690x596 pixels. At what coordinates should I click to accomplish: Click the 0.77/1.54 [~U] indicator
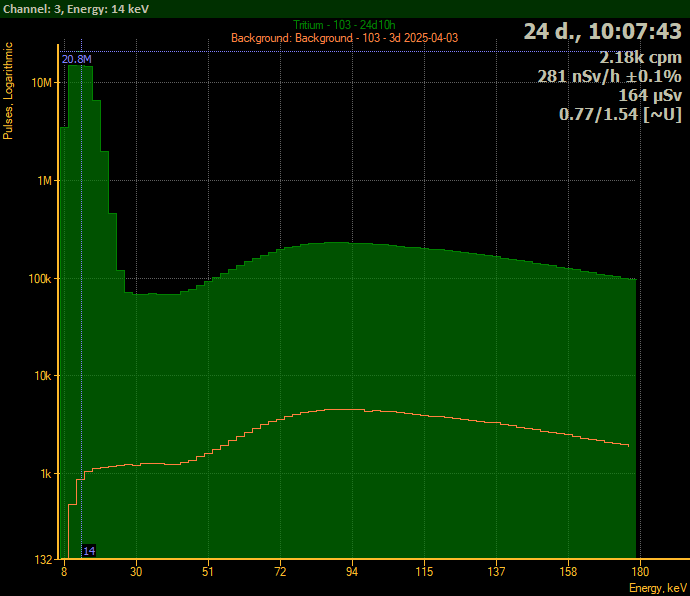tap(619, 114)
